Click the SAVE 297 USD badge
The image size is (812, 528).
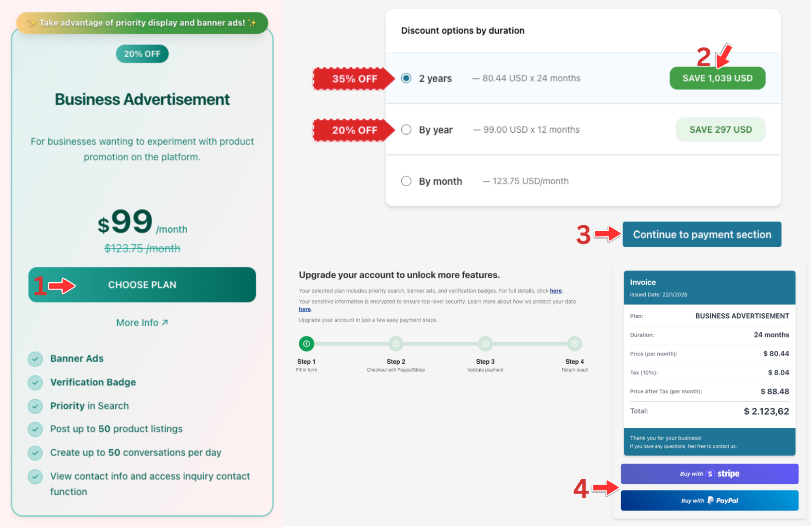coord(720,129)
